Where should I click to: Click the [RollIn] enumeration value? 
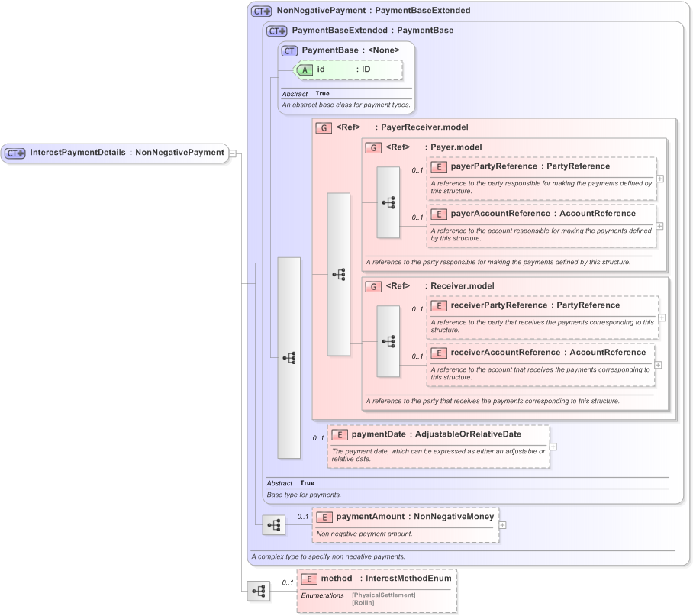tap(363, 603)
